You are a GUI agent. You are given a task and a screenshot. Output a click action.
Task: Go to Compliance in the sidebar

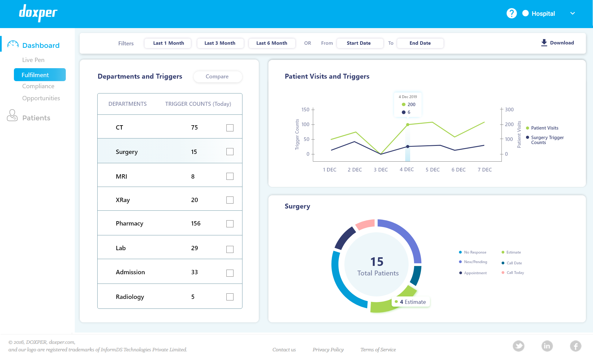click(38, 86)
